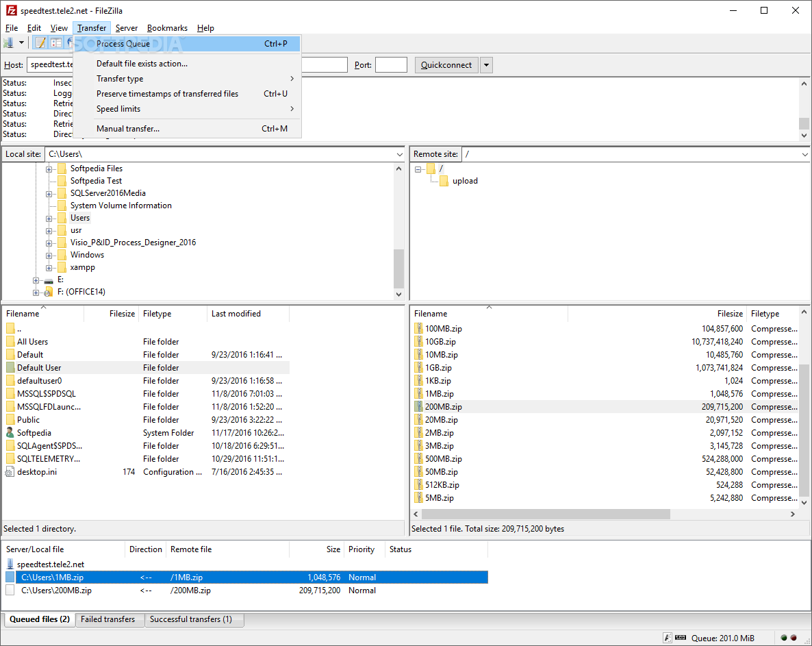Click the 50MB.zip archive icon
The image size is (812, 646).
(x=419, y=472)
